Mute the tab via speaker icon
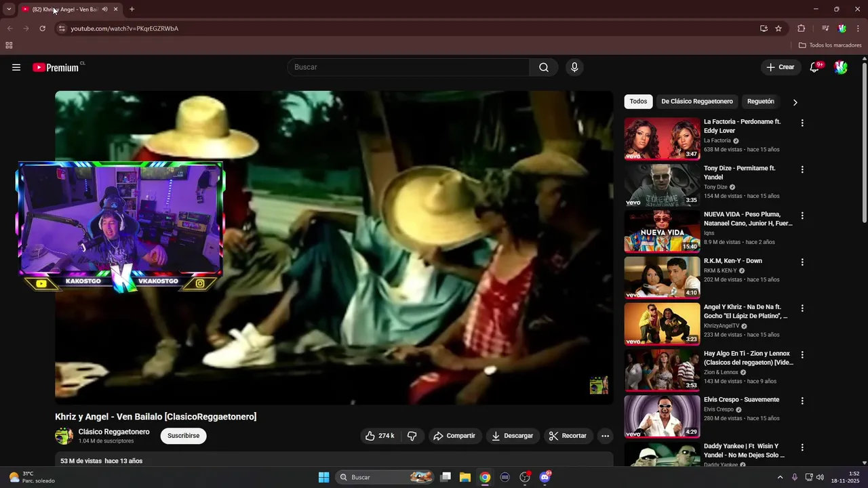Screen dimensions: 868x488 (x=104, y=9)
